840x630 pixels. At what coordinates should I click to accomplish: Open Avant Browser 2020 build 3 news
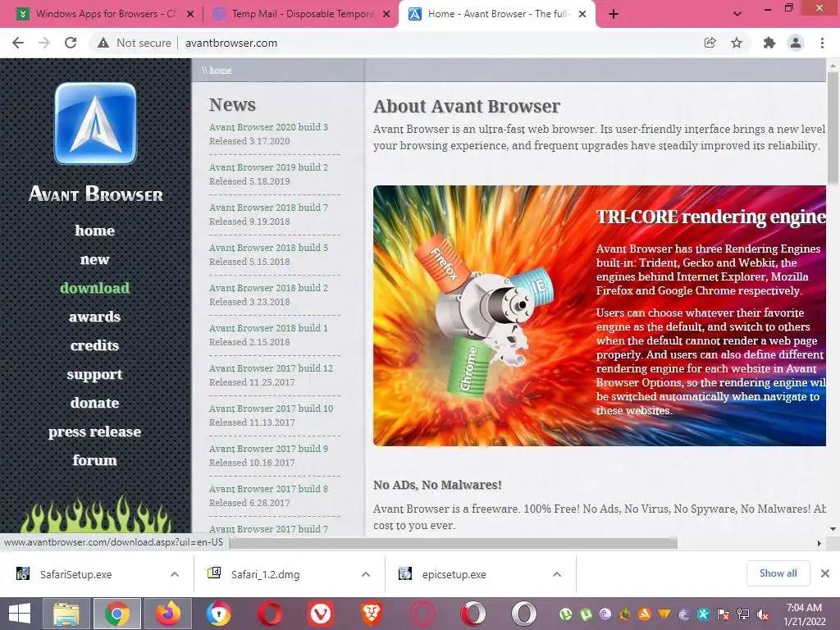tap(268, 127)
